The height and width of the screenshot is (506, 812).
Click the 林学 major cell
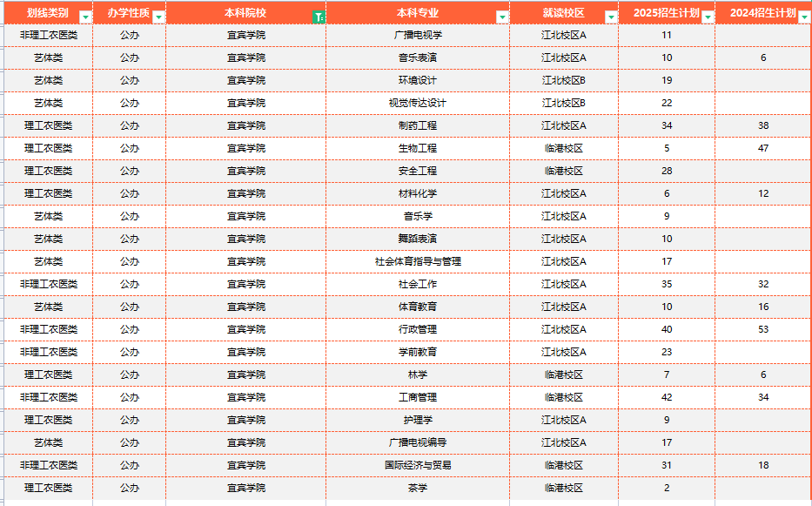pyautogui.click(x=418, y=374)
